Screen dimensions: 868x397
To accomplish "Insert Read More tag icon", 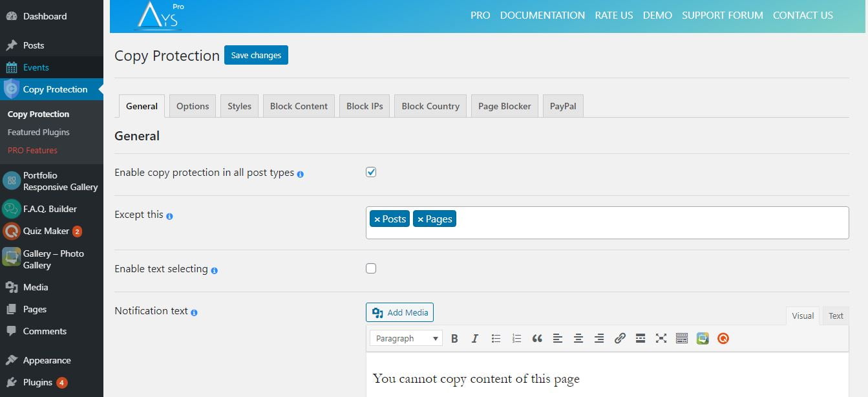I will coord(640,338).
